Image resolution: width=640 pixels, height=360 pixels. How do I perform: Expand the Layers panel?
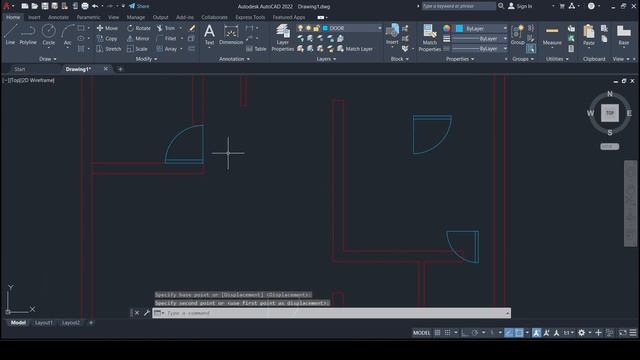[326, 59]
